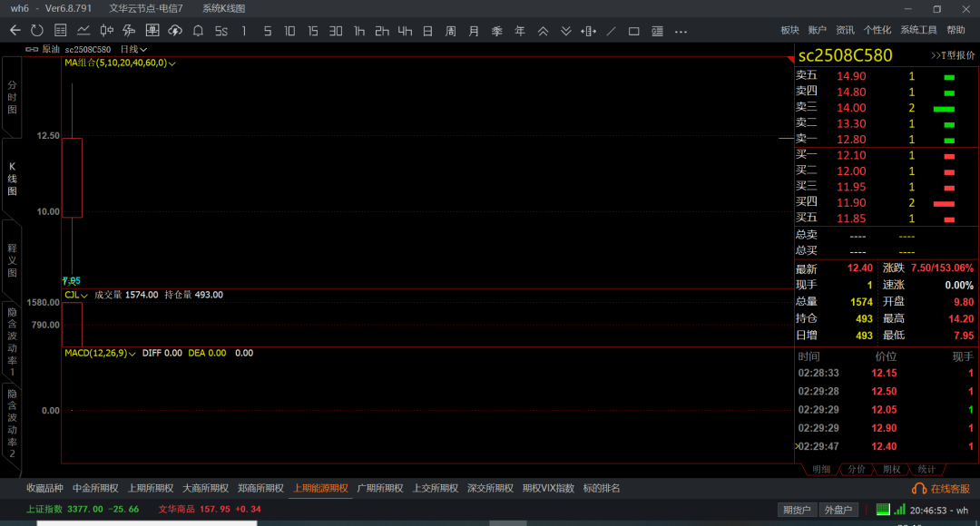Select the rectangle drawing tool icon
980x526 pixels.
pyautogui.click(x=633, y=31)
